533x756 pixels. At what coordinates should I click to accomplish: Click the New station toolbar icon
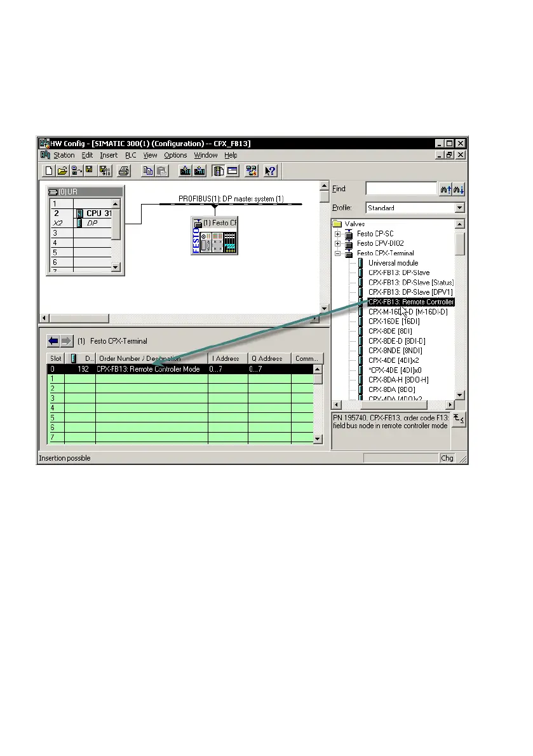[x=49, y=171]
